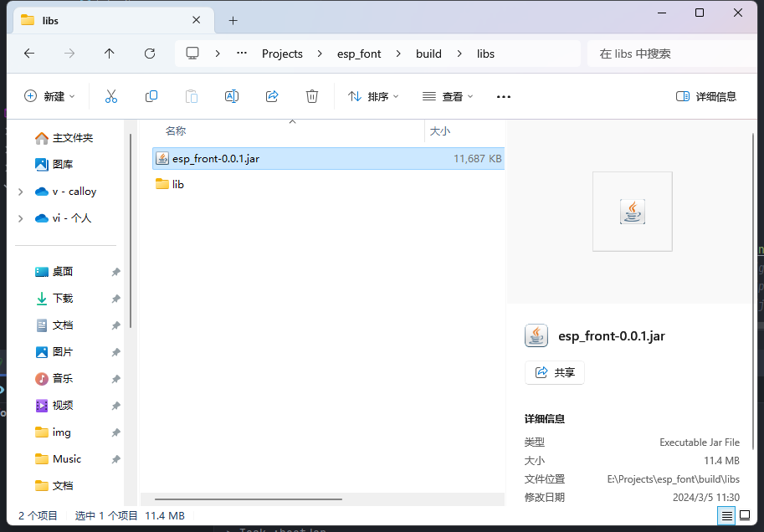The image size is (764, 532).
Task: Add a new tab with plus
Action: pos(233,20)
